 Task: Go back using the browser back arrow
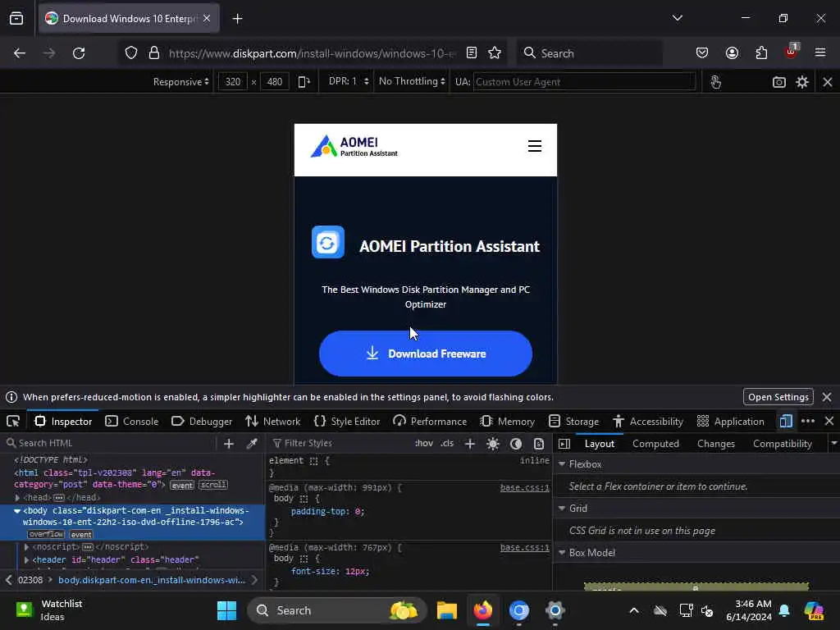[x=20, y=53]
